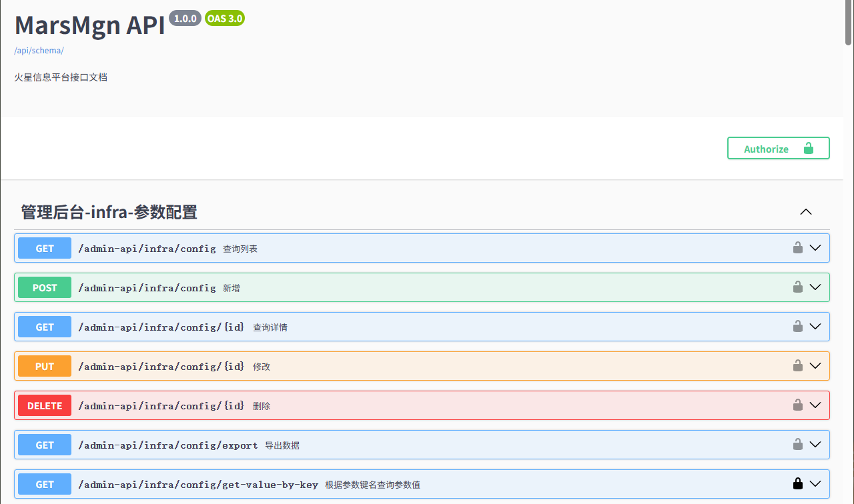Click path /admin-api/infra/config/{id} next to 查询详情
Image resolution: width=854 pixels, height=504 pixels.
[161, 327]
